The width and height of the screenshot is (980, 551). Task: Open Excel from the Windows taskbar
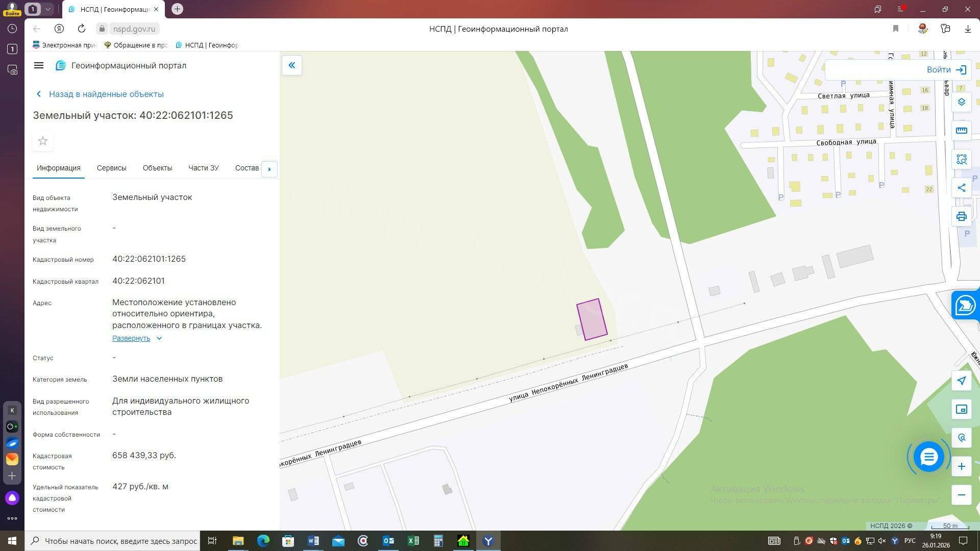coord(413,541)
